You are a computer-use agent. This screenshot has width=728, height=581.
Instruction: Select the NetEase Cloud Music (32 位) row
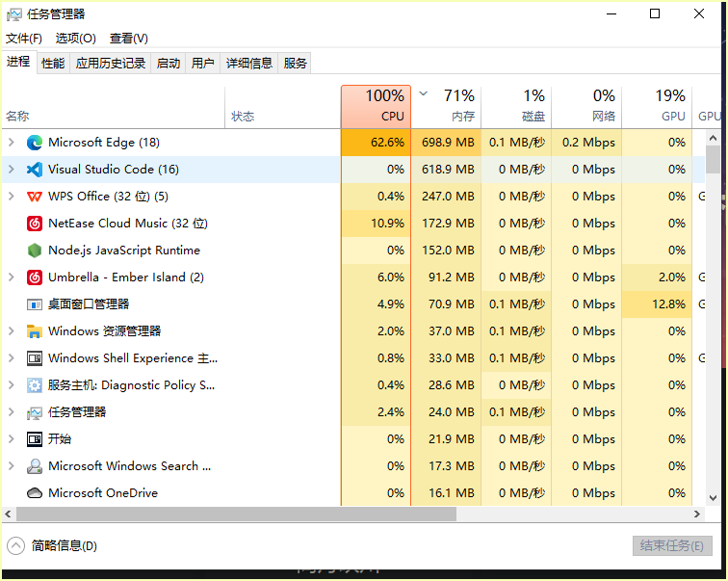(353, 224)
